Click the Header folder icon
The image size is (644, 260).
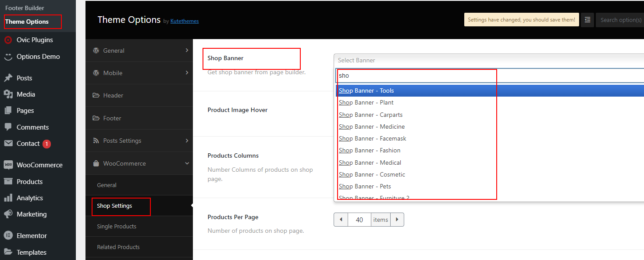96,95
